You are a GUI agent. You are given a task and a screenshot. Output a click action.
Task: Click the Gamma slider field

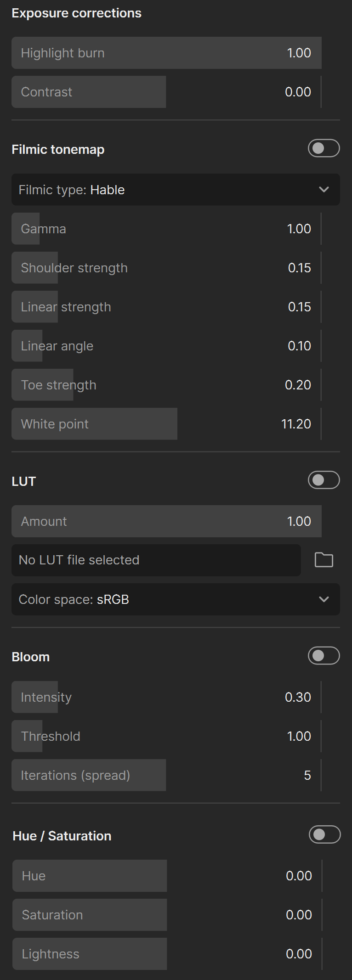(166, 229)
